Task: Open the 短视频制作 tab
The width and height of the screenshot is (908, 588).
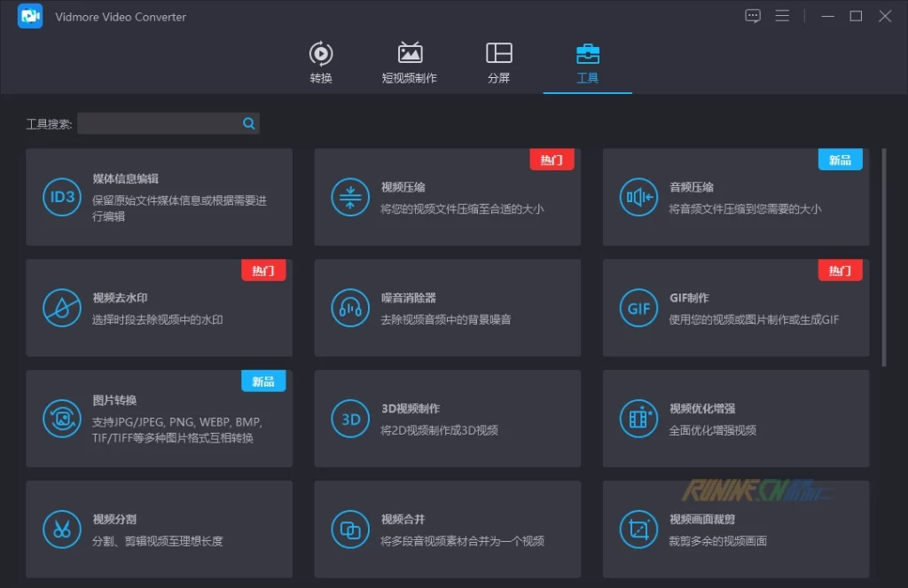Action: click(x=410, y=62)
